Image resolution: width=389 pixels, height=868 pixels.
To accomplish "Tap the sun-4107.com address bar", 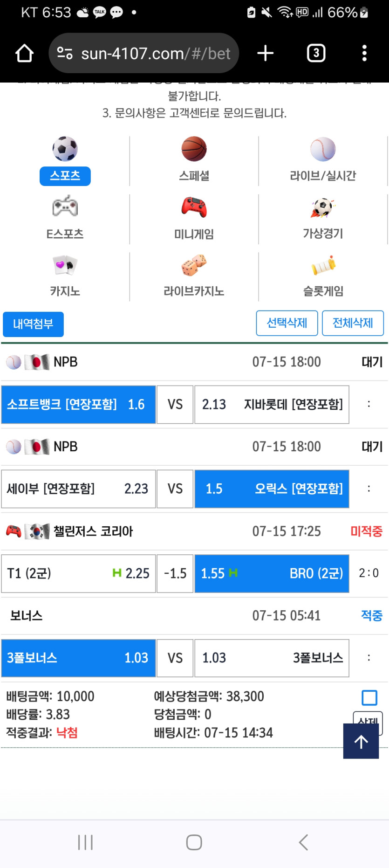I will [144, 53].
